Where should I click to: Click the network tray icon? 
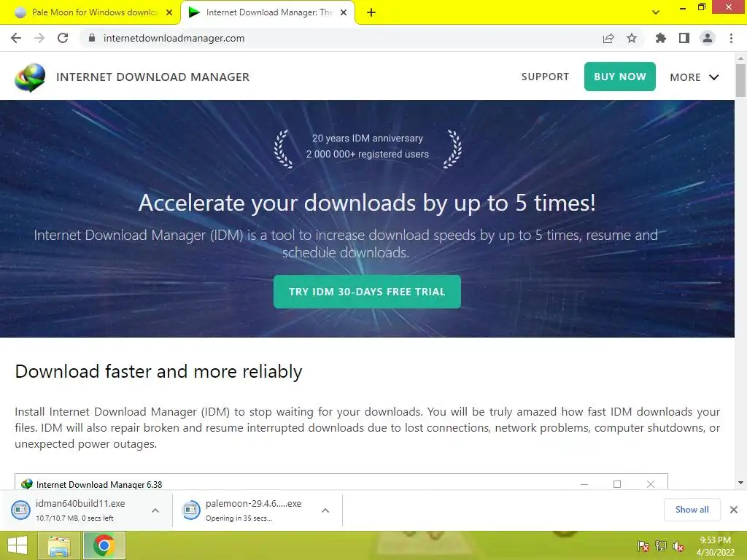click(661, 546)
